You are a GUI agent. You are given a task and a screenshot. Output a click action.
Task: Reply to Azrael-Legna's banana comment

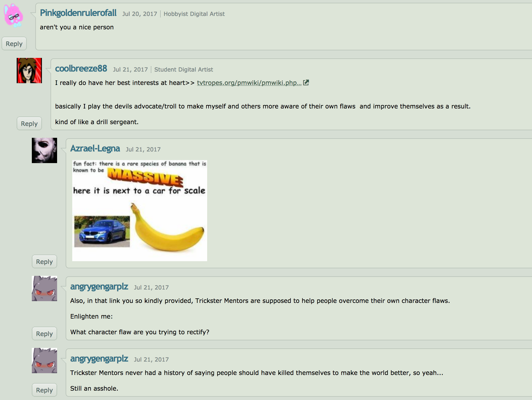point(44,262)
